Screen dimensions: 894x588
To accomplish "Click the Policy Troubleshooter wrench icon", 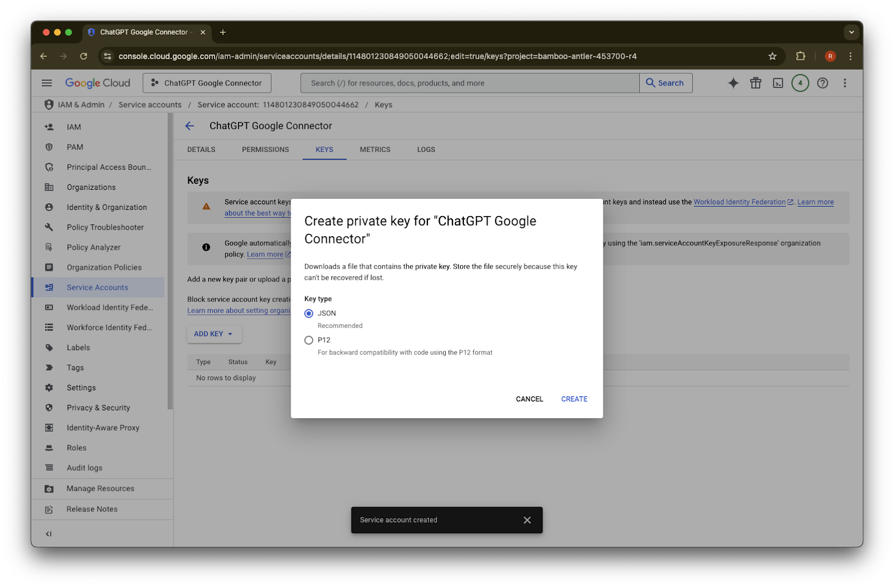I will click(49, 227).
